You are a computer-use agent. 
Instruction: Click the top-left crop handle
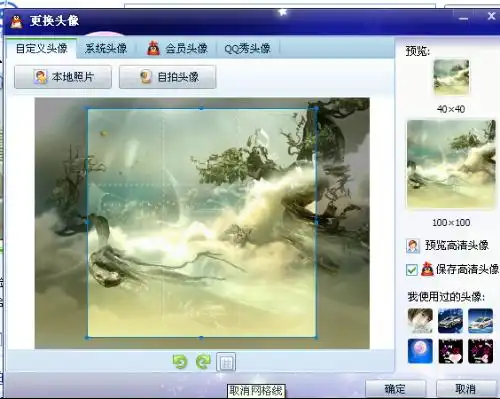88,109
